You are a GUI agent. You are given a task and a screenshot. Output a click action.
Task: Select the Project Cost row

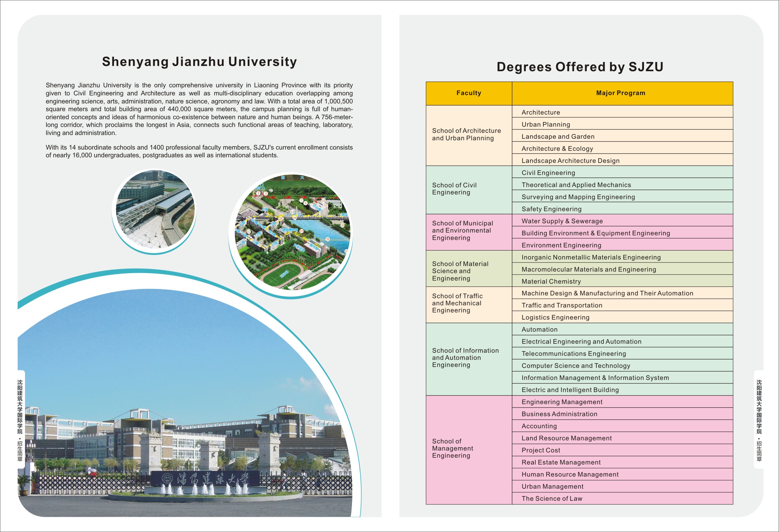[x=622, y=450]
